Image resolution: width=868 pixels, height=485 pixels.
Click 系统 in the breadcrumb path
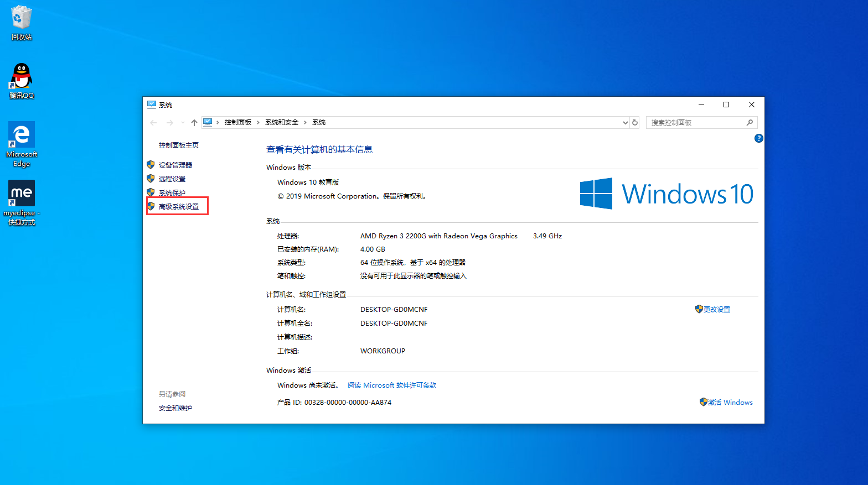click(319, 122)
